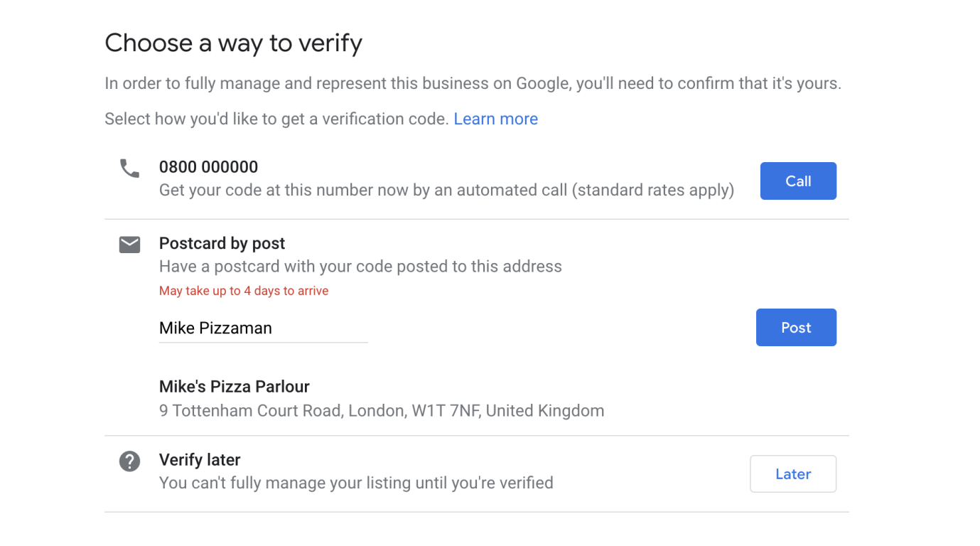This screenshot has height=546, width=980.
Task: Click the 9 Tottenham Court Road address line
Action: point(382,411)
